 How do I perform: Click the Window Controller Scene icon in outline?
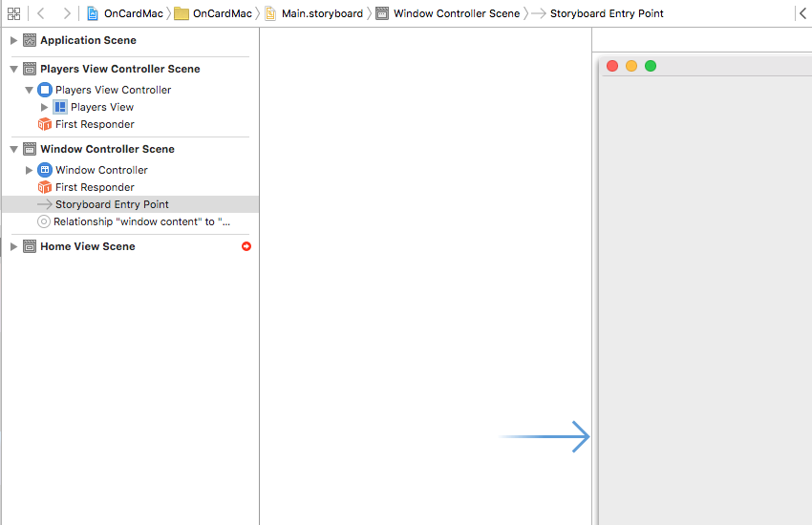30,149
